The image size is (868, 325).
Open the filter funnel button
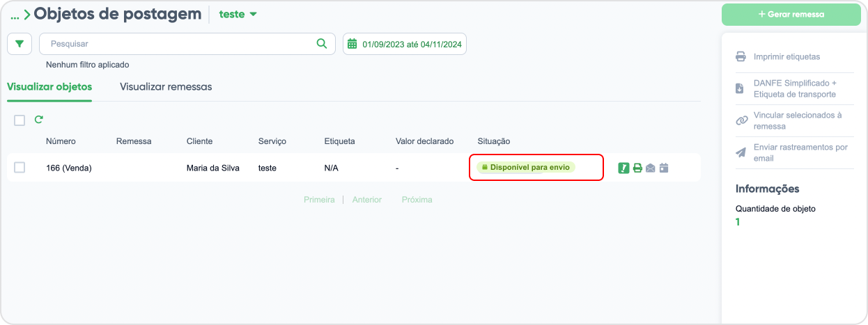click(20, 44)
